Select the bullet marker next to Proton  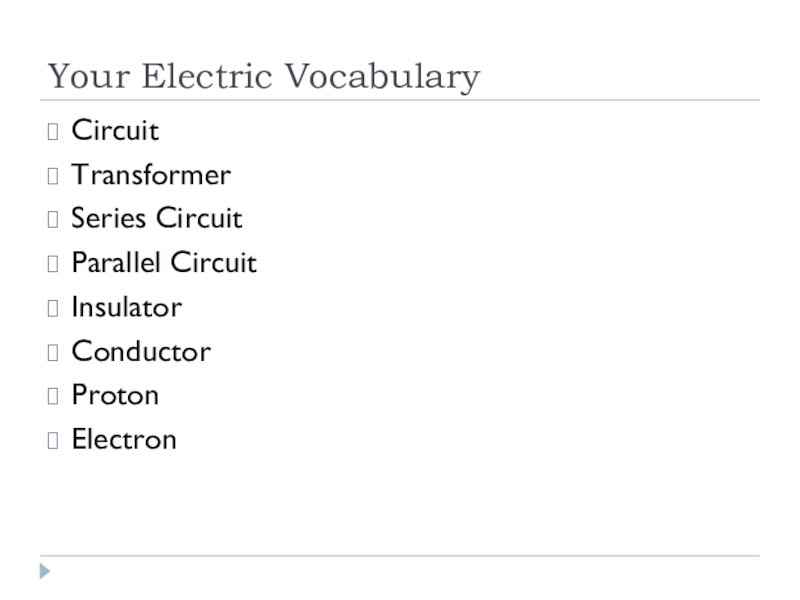pyautogui.click(x=53, y=396)
